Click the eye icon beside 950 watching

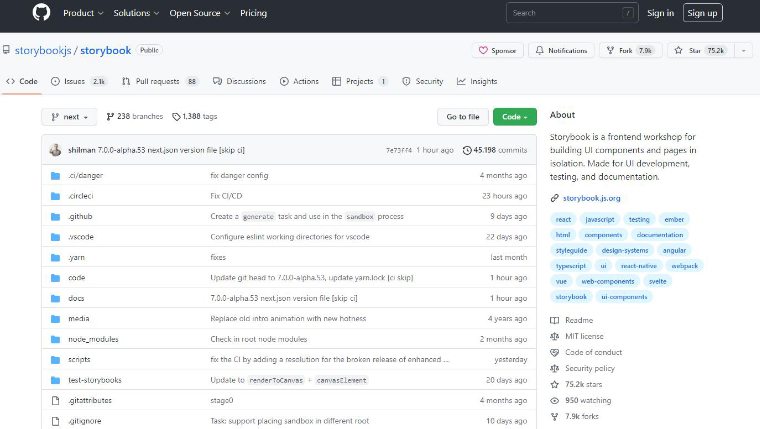click(554, 400)
